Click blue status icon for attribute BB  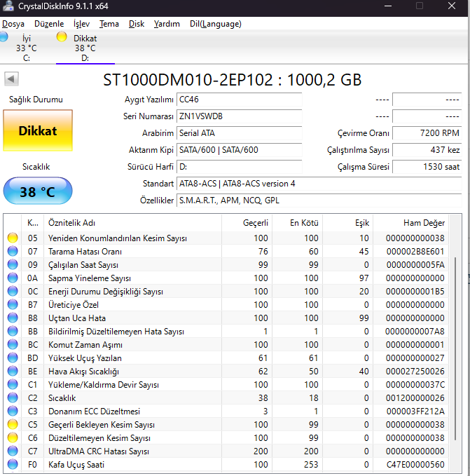13,331
